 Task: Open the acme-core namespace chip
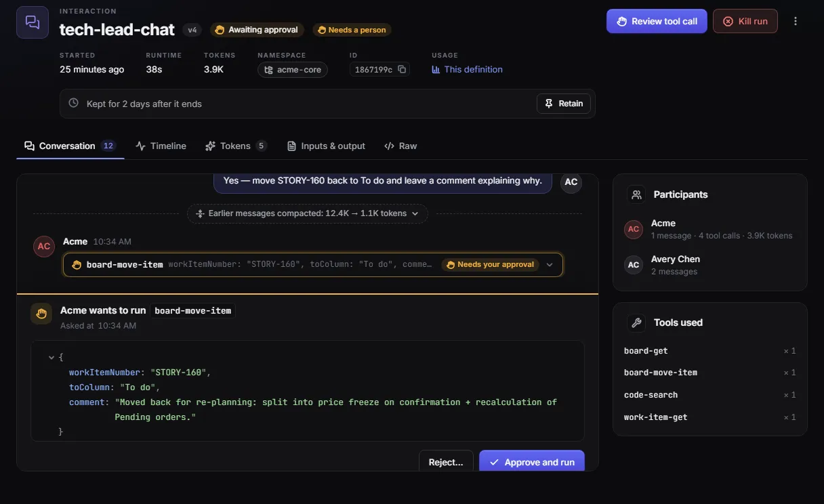(x=293, y=70)
